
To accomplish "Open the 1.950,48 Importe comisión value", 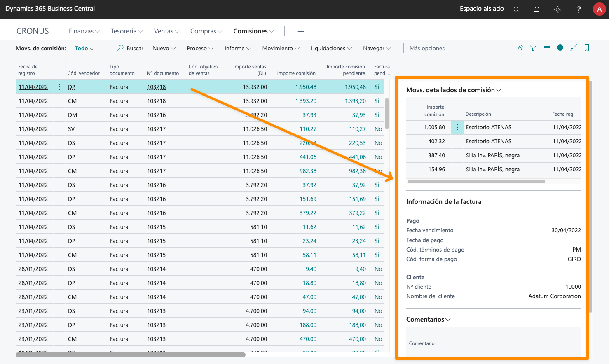I will [306, 87].
